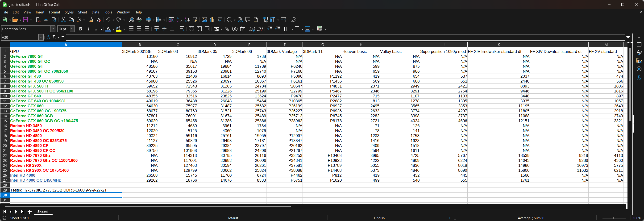This screenshot has width=644, height=221.
Task: Add a decimal place
Action: 252,29
